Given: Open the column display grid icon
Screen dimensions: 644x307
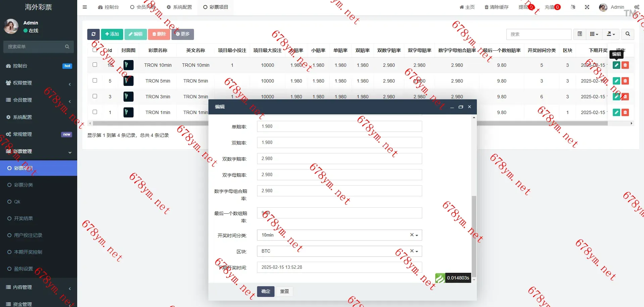Looking at the screenshot, I should pyautogui.click(x=594, y=34).
